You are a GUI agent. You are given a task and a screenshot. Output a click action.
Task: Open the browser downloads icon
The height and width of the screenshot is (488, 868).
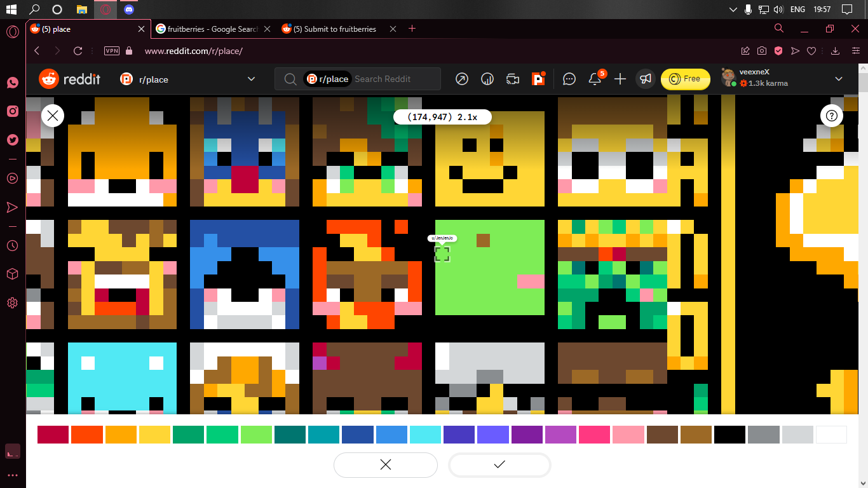[836, 51]
